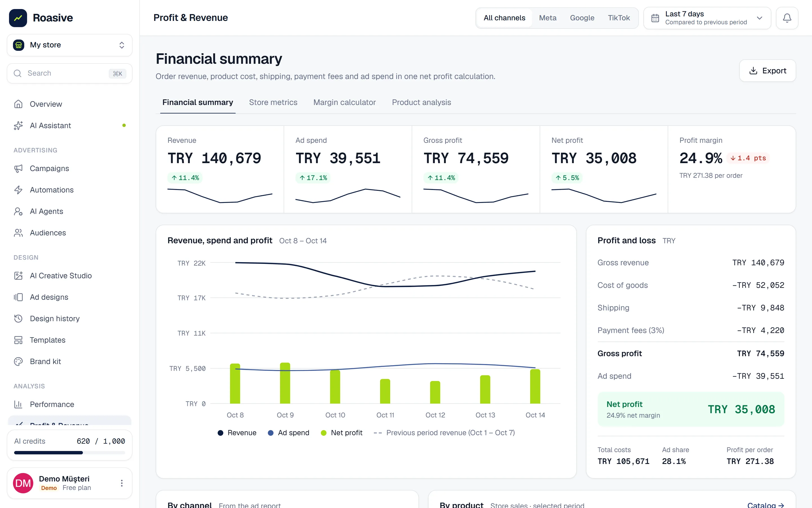Click the 1.4 pts margin change badge
This screenshot has width=812, height=508.
tap(748, 158)
